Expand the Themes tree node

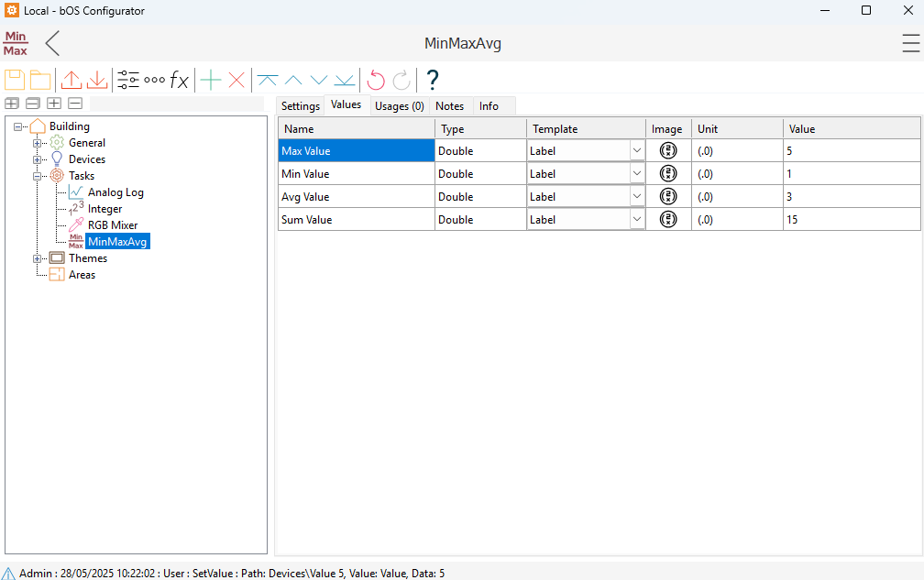click(37, 258)
